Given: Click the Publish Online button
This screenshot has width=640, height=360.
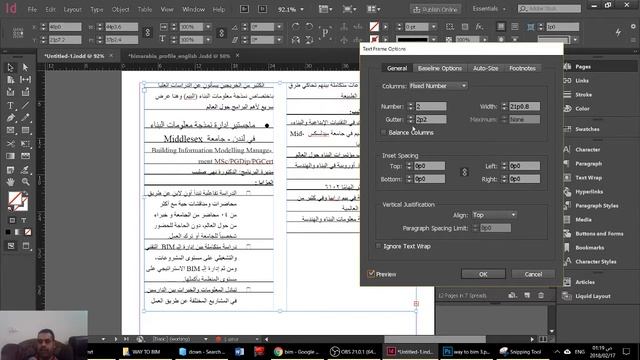Looking at the screenshot, I should [436, 9].
